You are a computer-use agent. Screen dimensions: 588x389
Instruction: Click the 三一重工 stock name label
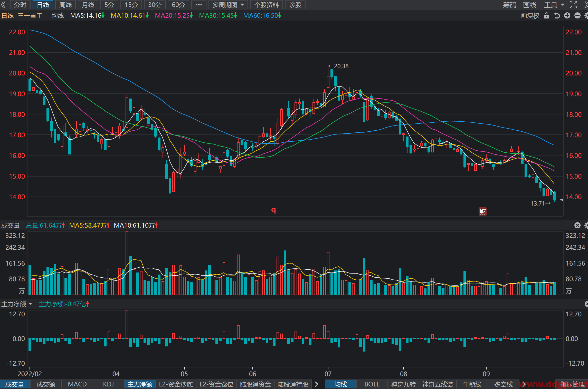(x=30, y=16)
